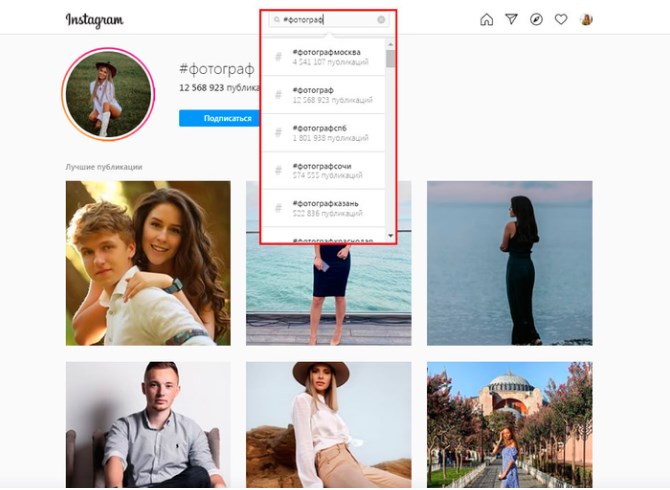
Task: Click the Instagram logo
Action: pyautogui.click(x=94, y=19)
